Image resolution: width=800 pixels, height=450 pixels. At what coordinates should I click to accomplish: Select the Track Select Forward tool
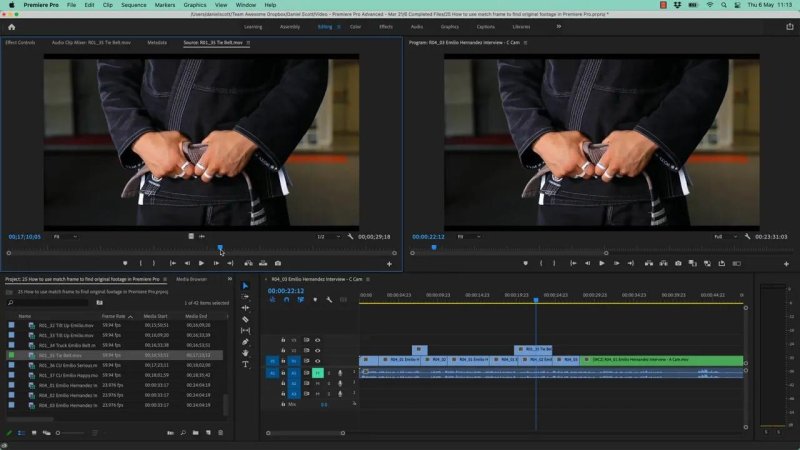(245, 296)
